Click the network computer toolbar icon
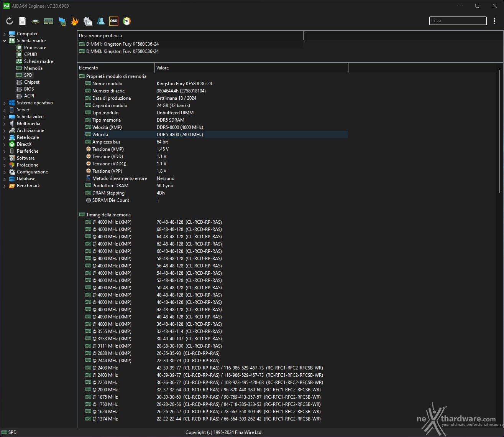The height and width of the screenshot is (437, 504). [x=62, y=21]
